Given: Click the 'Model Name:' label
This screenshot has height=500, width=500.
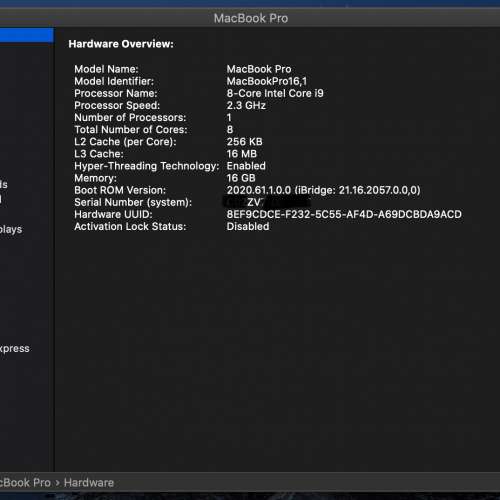Looking at the screenshot, I should [x=106, y=69].
